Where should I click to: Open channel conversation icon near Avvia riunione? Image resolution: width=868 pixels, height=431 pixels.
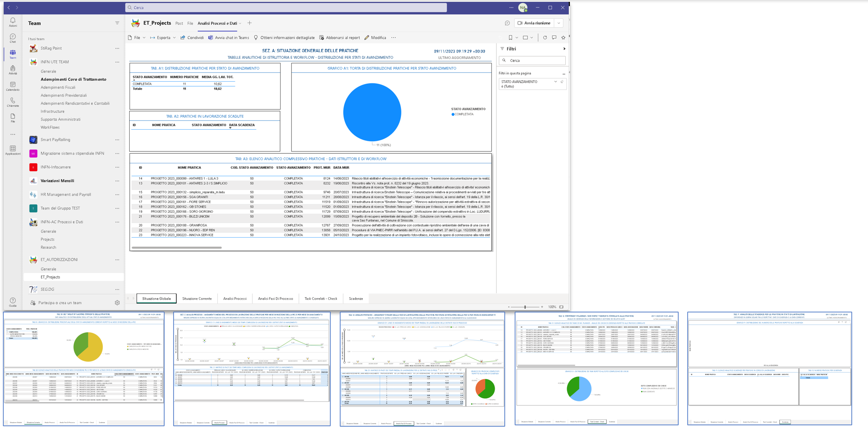pyautogui.click(x=507, y=23)
